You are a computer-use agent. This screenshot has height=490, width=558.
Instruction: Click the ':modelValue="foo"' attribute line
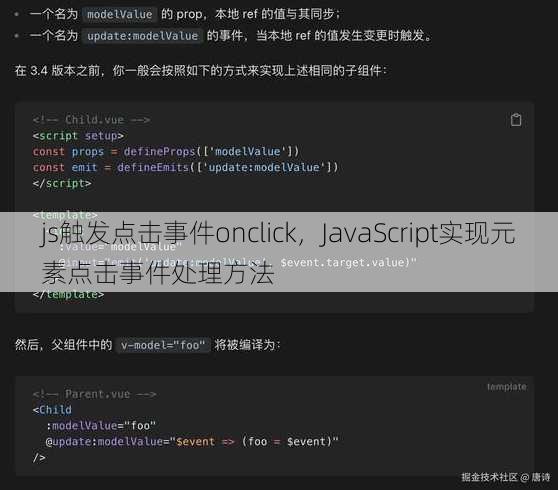101,426
